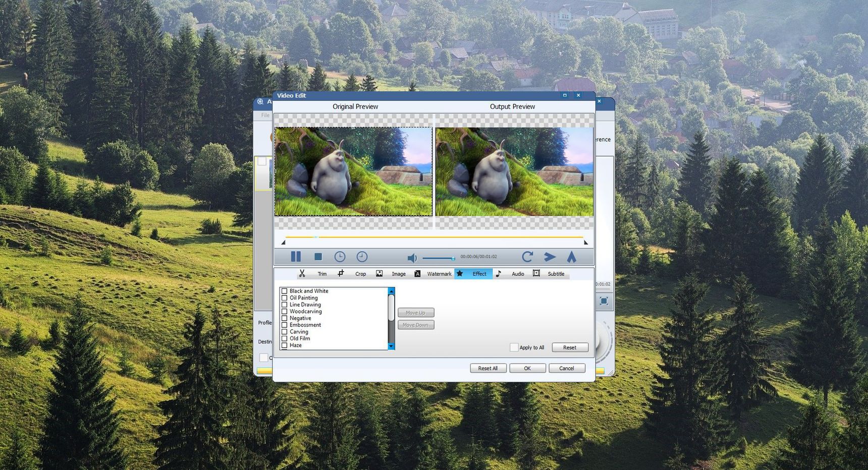Click the fullscreen icon in the background window
Screen dimensions: 868x470
[604, 301]
